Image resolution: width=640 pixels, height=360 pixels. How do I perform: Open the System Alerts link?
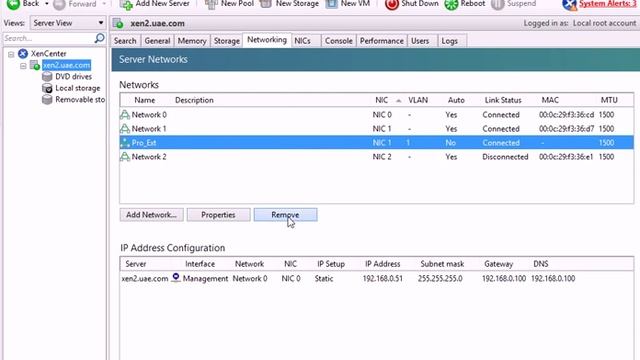(607, 4)
